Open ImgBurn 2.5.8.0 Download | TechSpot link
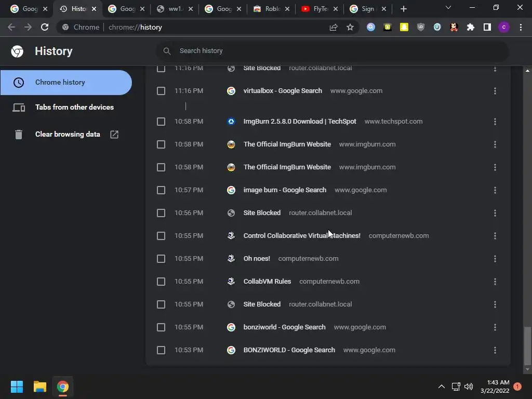The height and width of the screenshot is (399, 532). pyautogui.click(x=300, y=122)
